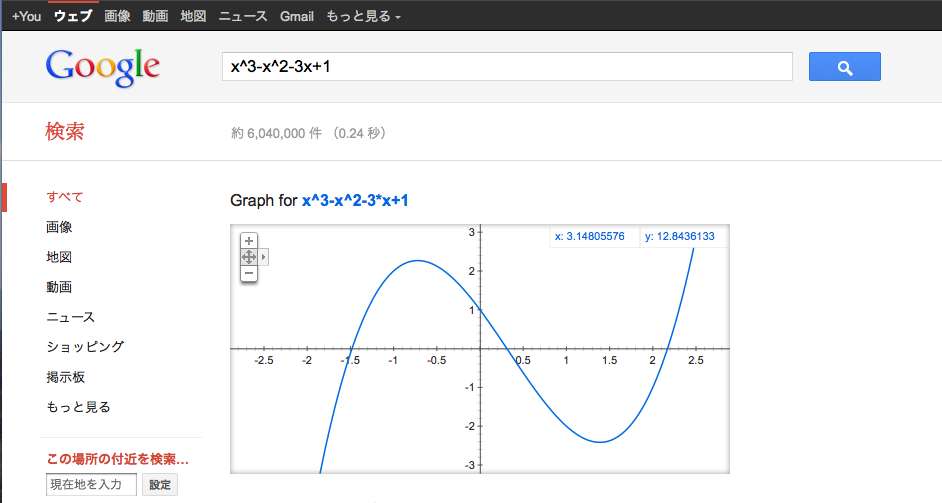The height and width of the screenshot is (503, 942).
Task: Select 動画 in the left sidebar
Action: pos(59,287)
